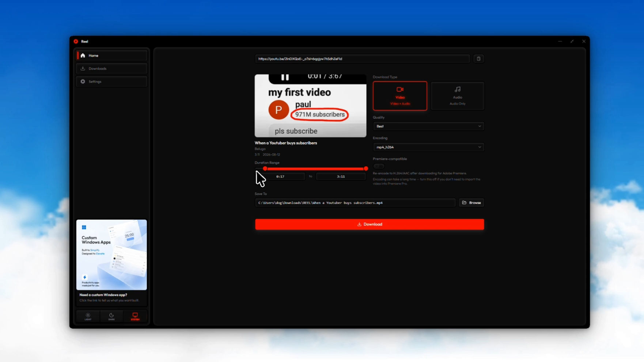Image resolution: width=644 pixels, height=362 pixels.
Task: Click the channel name 'Beluga'
Action: pyautogui.click(x=260, y=149)
